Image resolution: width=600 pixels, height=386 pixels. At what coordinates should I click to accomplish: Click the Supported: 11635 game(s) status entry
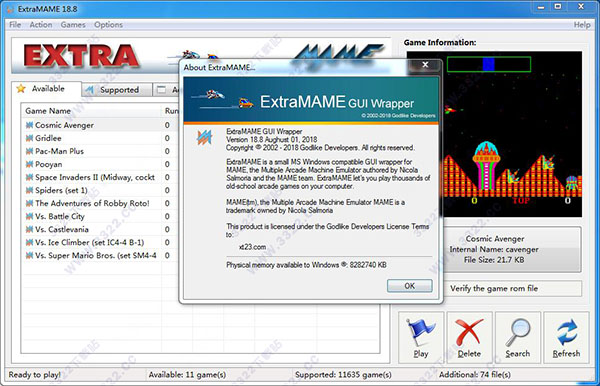(x=343, y=375)
